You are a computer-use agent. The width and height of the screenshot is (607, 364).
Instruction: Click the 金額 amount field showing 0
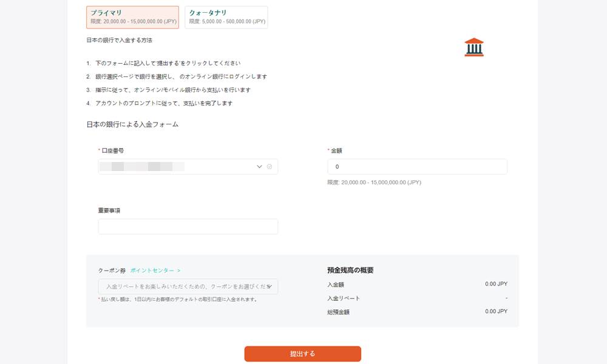[416, 166]
